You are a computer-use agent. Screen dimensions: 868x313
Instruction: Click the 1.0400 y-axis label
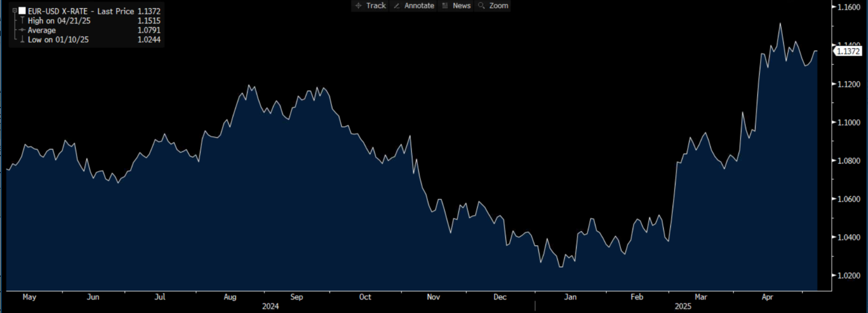[x=848, y=237]
